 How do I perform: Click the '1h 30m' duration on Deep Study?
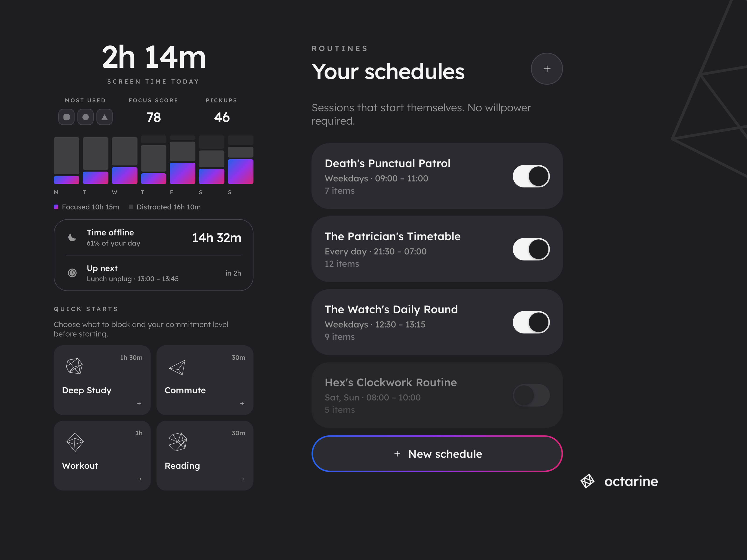click(131, 357)
